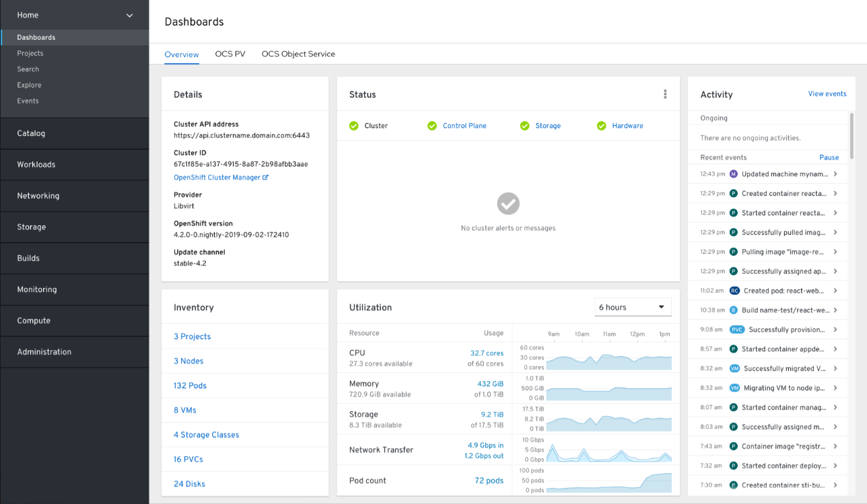Click the gray "No cluster alerts" checkmark icon
The height and width of the screenshot is (504, 867).
(508, 203)
